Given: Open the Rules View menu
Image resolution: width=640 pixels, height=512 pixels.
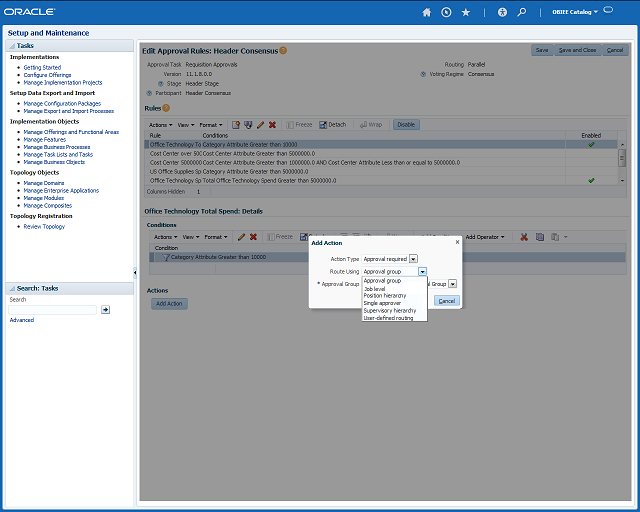Looking at the screenshot, I should 186,125.
